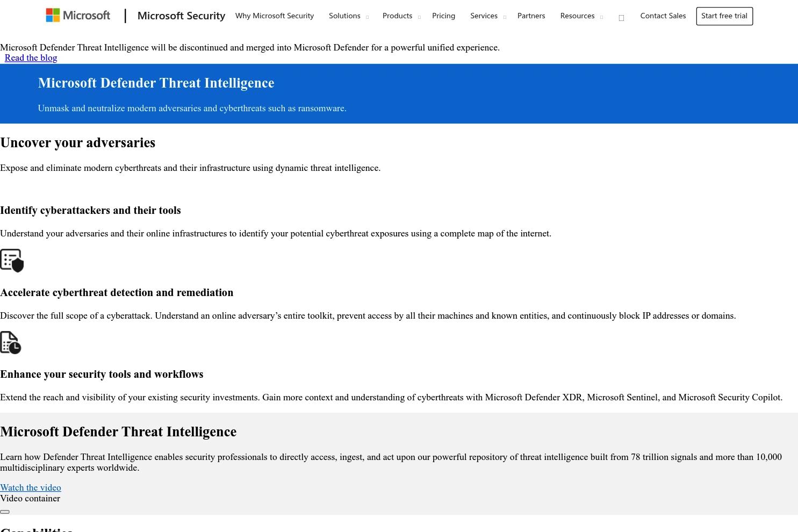The width and height of the screenshot is (798, 532).
Task: Click the Start free trial button
Action: point(724,16)
